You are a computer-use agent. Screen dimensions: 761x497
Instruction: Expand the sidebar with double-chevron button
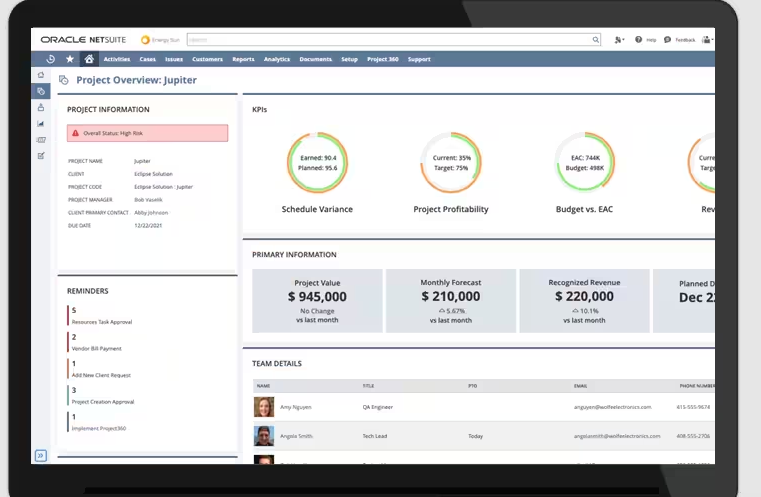41,456
